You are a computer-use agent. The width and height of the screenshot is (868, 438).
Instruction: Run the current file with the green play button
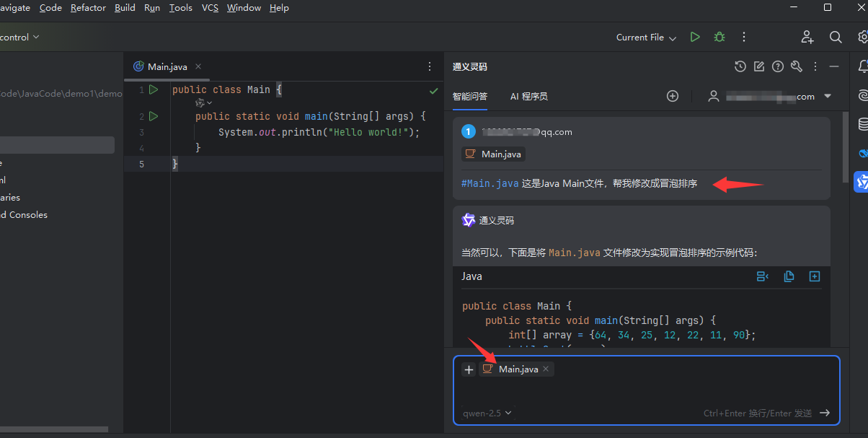(x=695, y=37)
